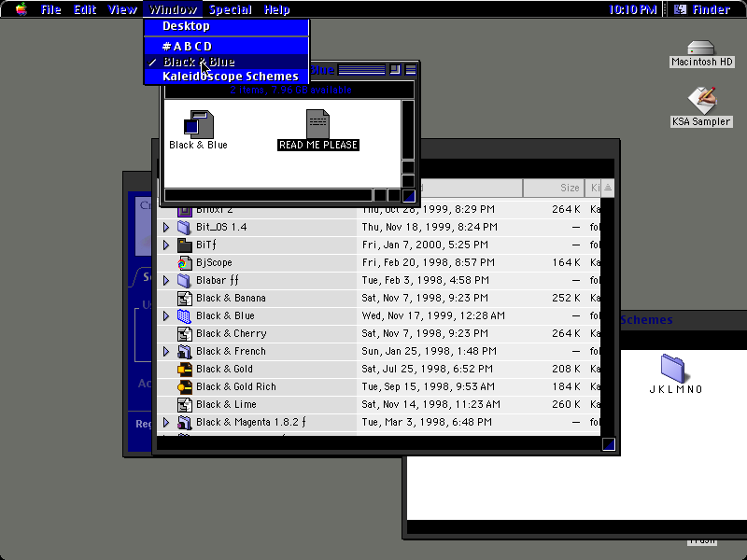Click the Black & Lime scheme icon

pos(184,404)
